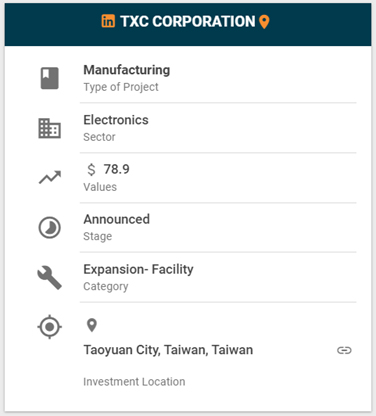Click the building icon next to Sector

50,128
